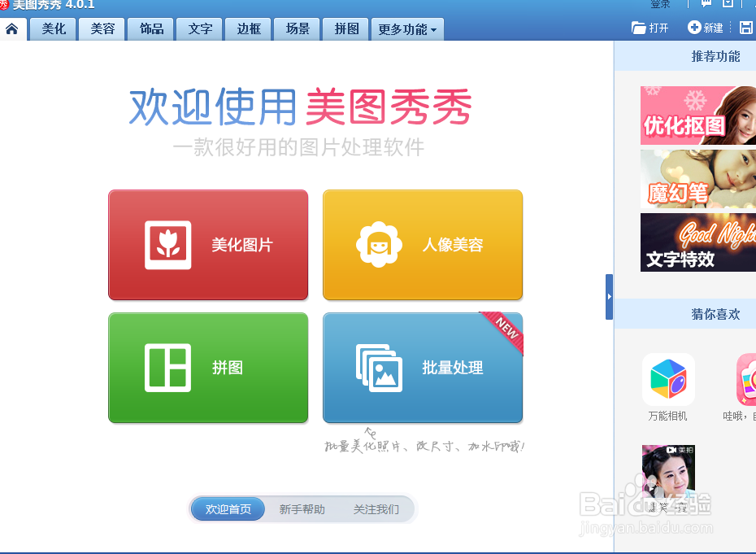This screenshot has width=756, height=554.
Task: Open the 拼图 tab in top bar
Action: click(346, 29)
